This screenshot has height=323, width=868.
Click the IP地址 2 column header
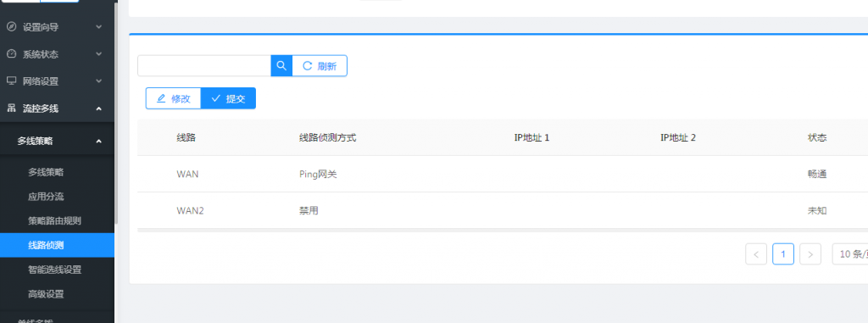677,137
